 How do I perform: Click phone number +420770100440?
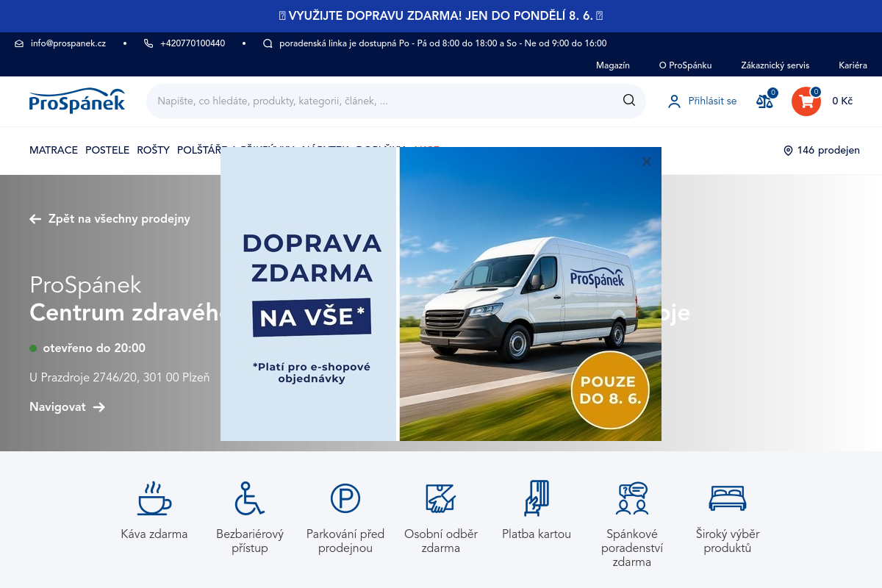click(193, 43)
